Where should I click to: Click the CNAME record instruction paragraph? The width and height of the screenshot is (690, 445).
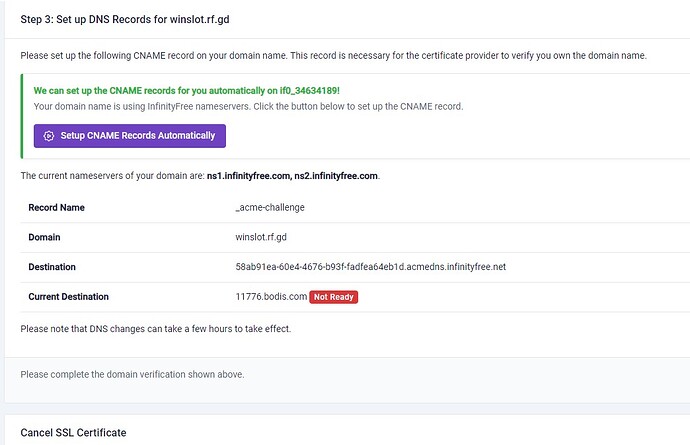[334, 55]
